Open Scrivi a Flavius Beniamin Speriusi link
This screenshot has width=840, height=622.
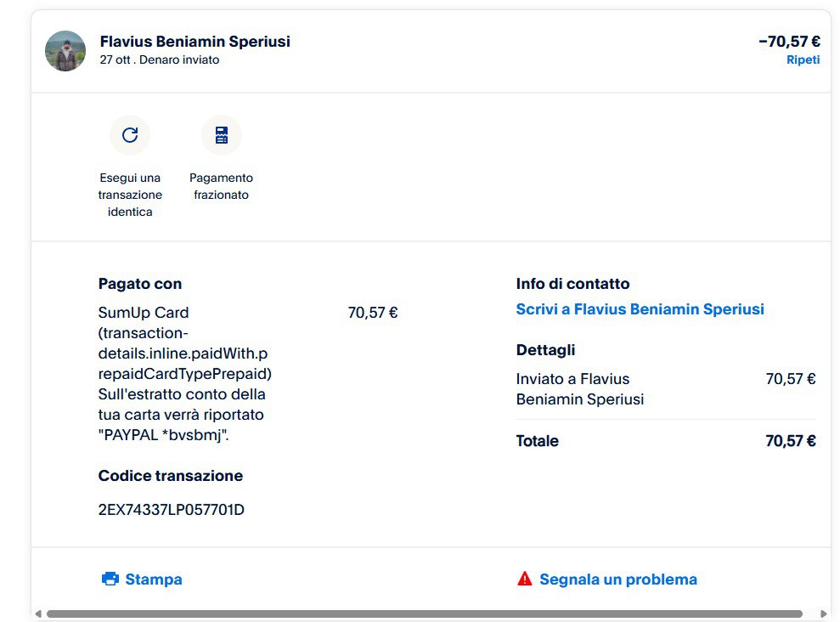(640, 309)
